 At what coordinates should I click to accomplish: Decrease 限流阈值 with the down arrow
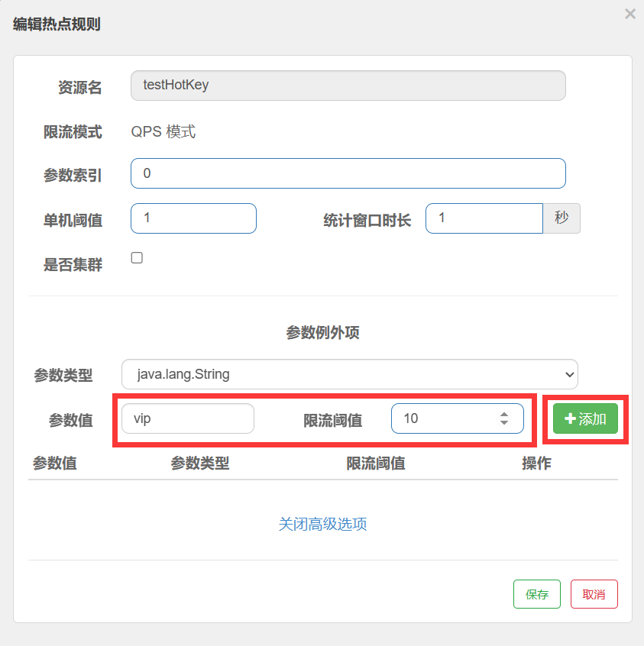click(504, 422)
